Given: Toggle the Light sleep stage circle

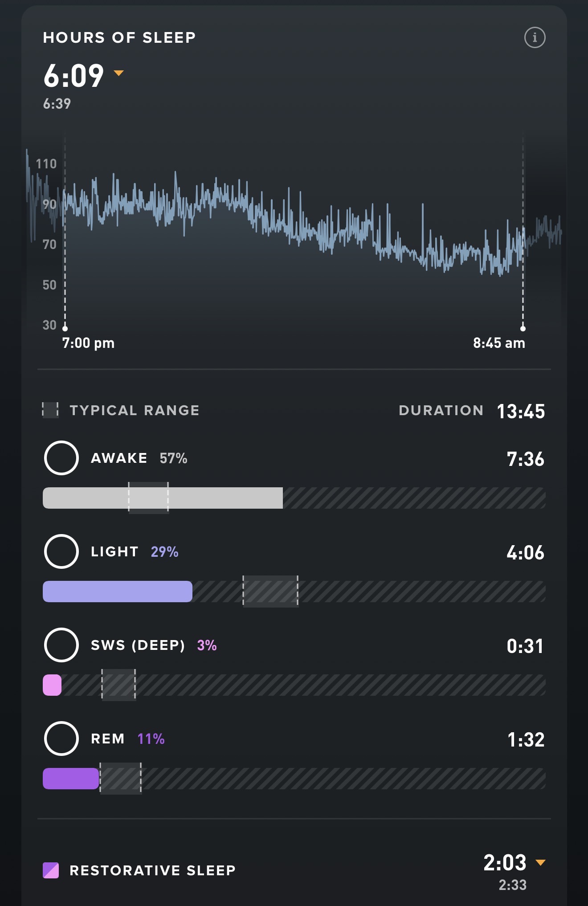Looking at the screenshot, I should (61, 551).
